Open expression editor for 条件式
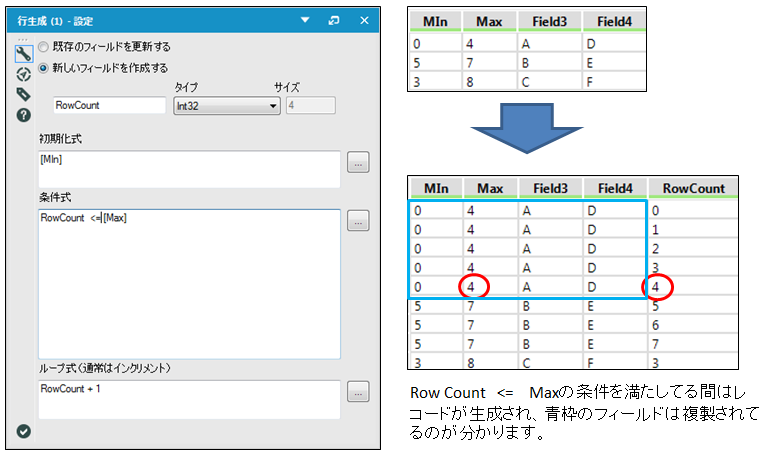 click(358, 221)
